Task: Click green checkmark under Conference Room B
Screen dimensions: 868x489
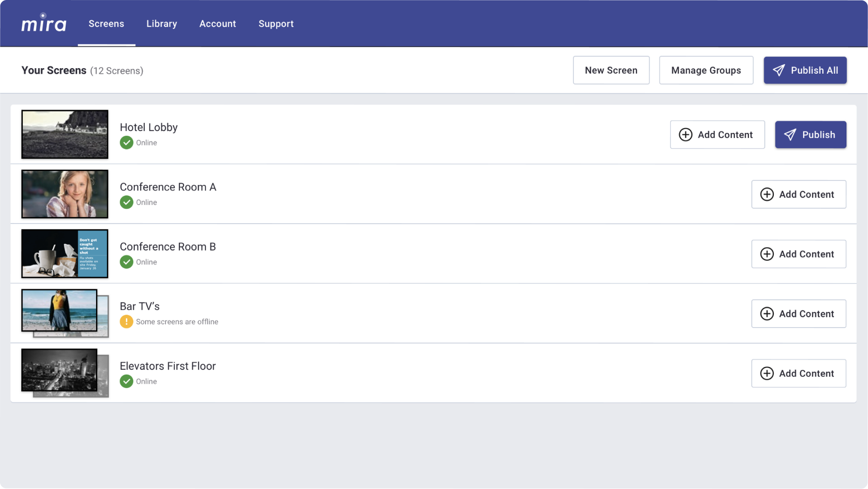Action: pos(126,262)
